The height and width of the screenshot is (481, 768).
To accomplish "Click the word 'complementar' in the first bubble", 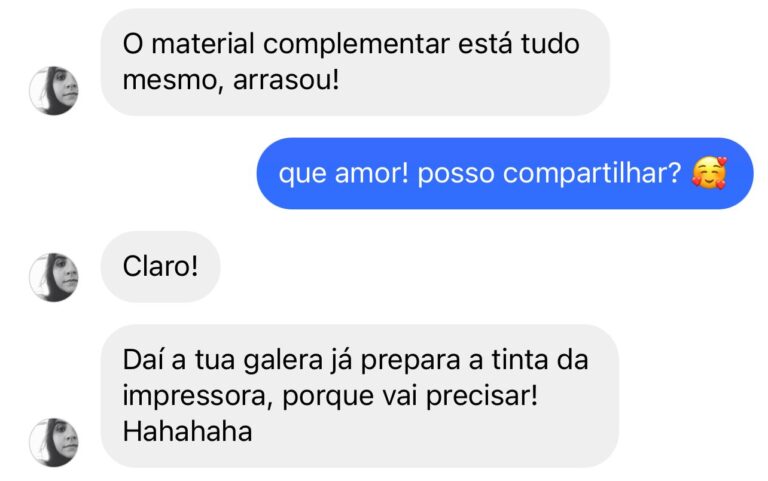I will click(356, 45).
